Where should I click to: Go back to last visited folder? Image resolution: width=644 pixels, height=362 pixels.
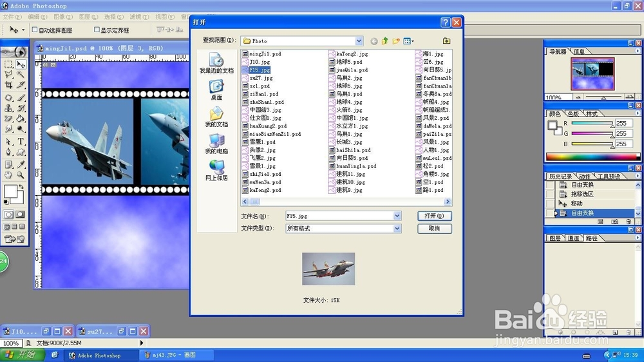tap(374, 41)
